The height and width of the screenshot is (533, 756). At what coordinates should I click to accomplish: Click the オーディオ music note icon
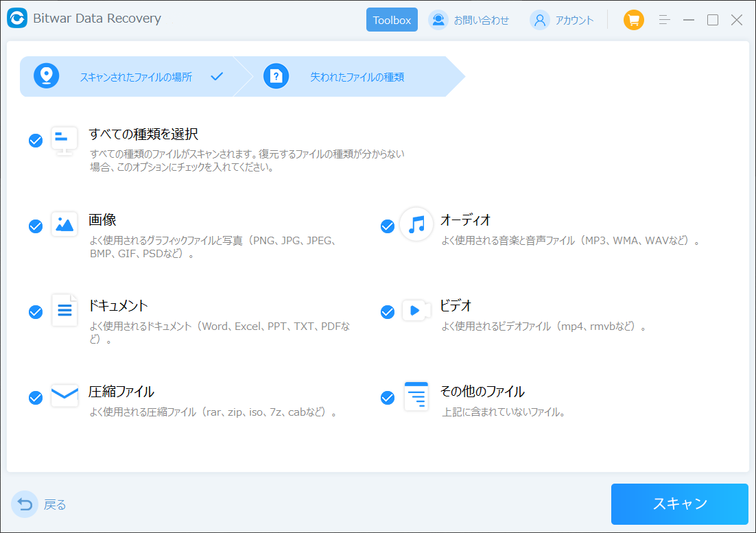tap(416, 224)
